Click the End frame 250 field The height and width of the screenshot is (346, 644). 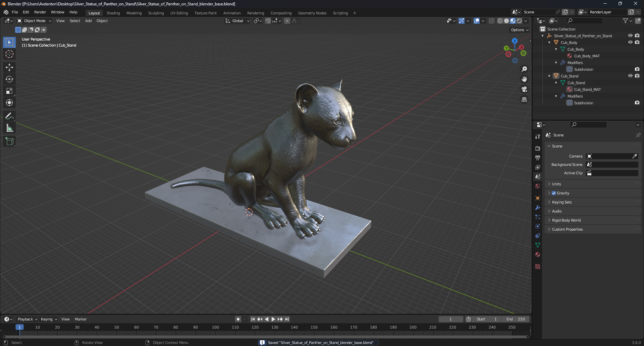[516, 319]
